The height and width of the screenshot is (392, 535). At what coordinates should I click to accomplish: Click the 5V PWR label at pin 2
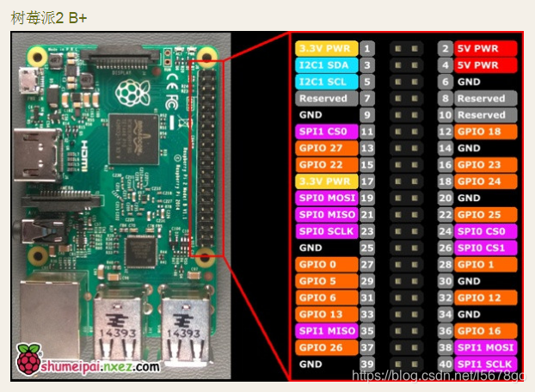pyautogui.click(x=485, y=48)
